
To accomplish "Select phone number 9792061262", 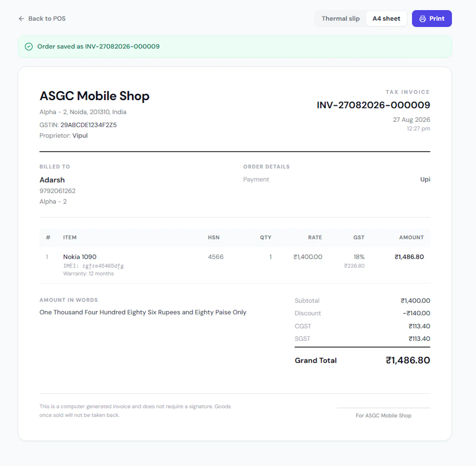I will pos(57,191).
